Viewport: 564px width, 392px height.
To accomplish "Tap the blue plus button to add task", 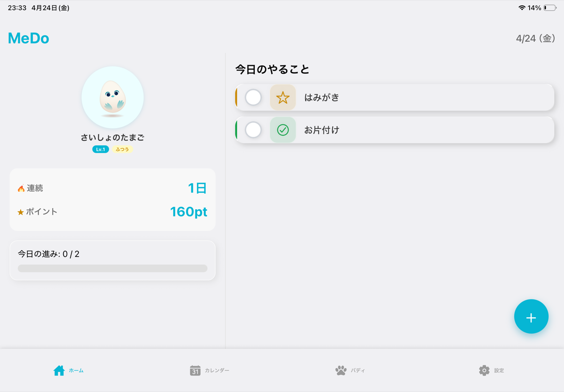I will [x=531, y=316].
